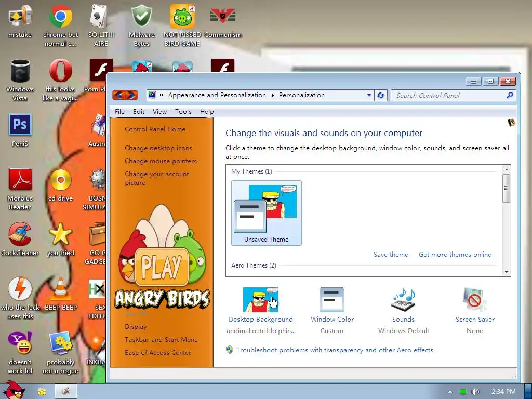532x399 pixels.
Task: Click the volume speaker tray icon
Action: tap(475, 392)
